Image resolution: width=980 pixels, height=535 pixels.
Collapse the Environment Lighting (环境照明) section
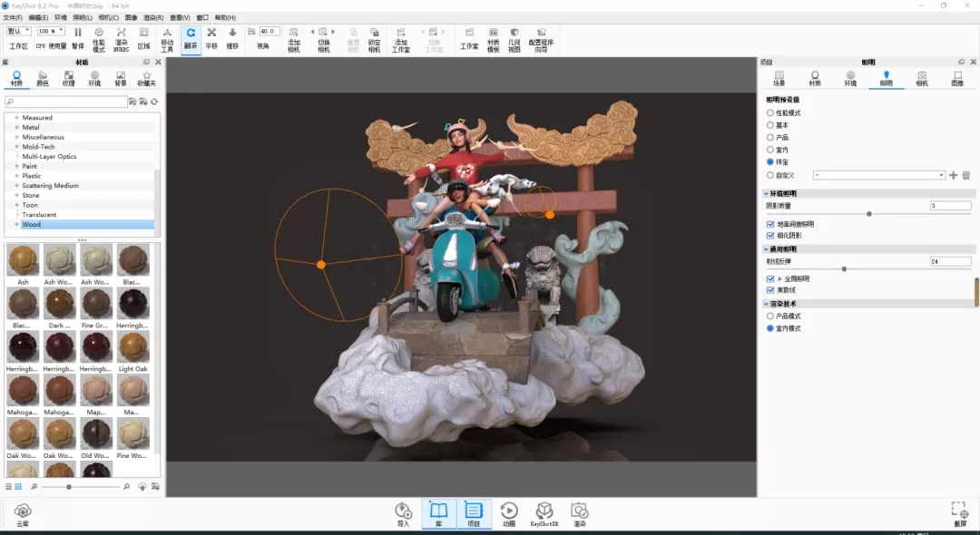coord(766,193)
